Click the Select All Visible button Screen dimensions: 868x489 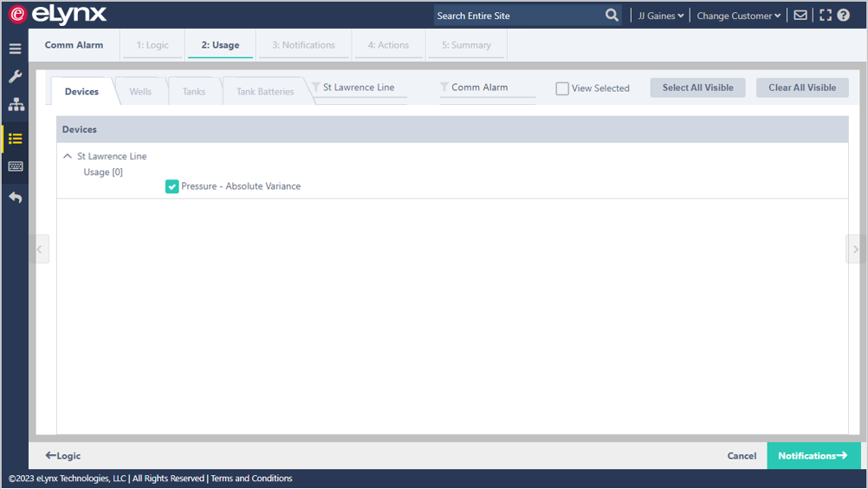tap(697, 88)
